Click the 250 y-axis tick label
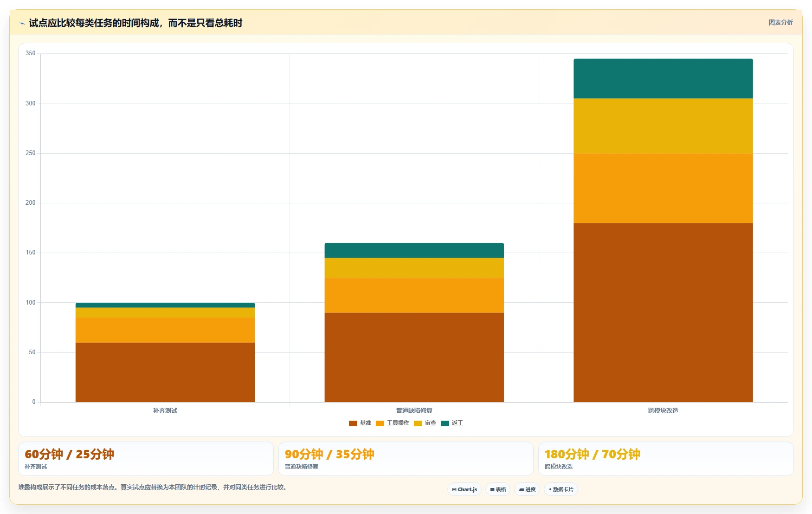The height and width of the screenshot is (514, 812). coord(31,153)
